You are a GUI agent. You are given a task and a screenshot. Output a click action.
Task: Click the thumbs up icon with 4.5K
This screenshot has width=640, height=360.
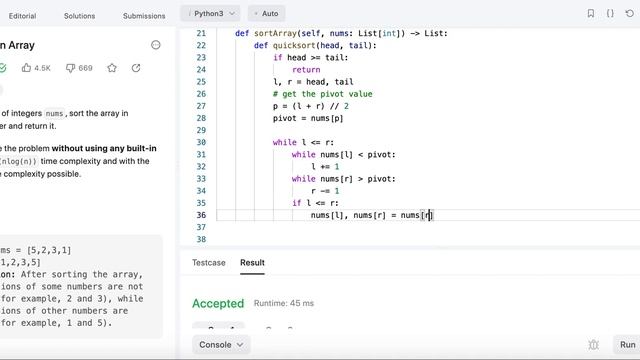(x=36, y=68)
